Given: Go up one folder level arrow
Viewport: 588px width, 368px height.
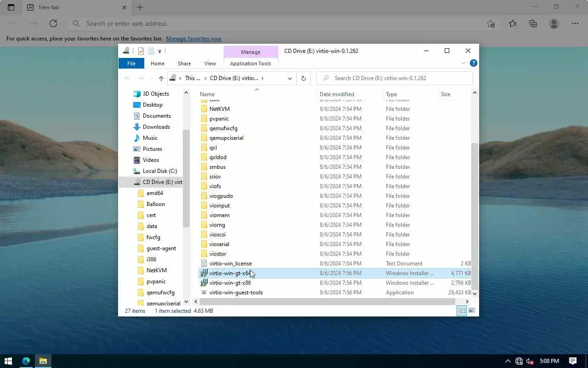Looking at the screenshot, I should (161, 78).
